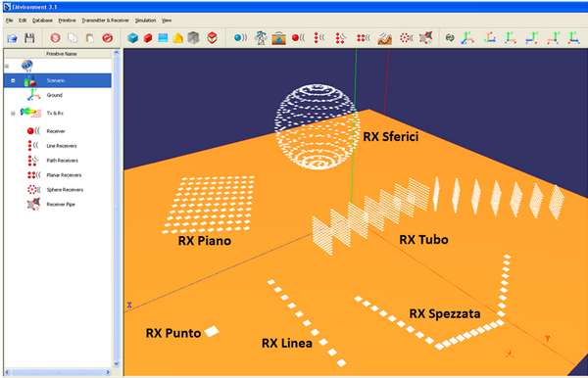Select Line Receivers in the tree
This screenshot has width=588, height=378.
(62, 146)
